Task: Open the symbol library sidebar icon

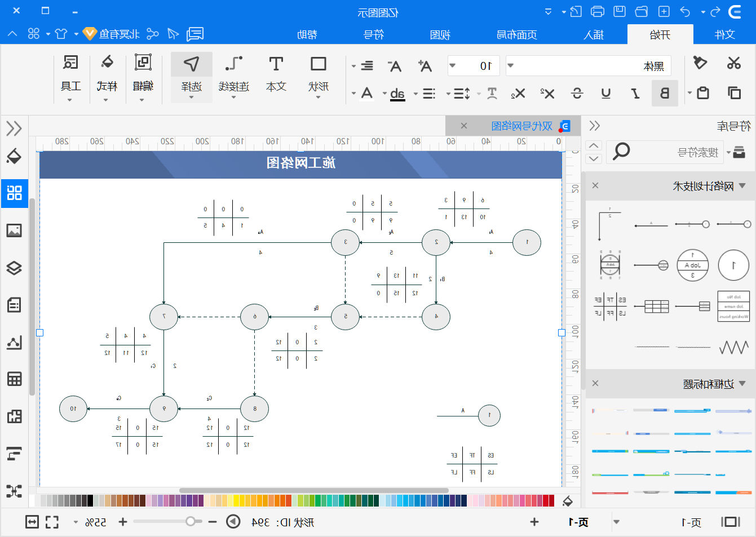Action: point(14,193)
